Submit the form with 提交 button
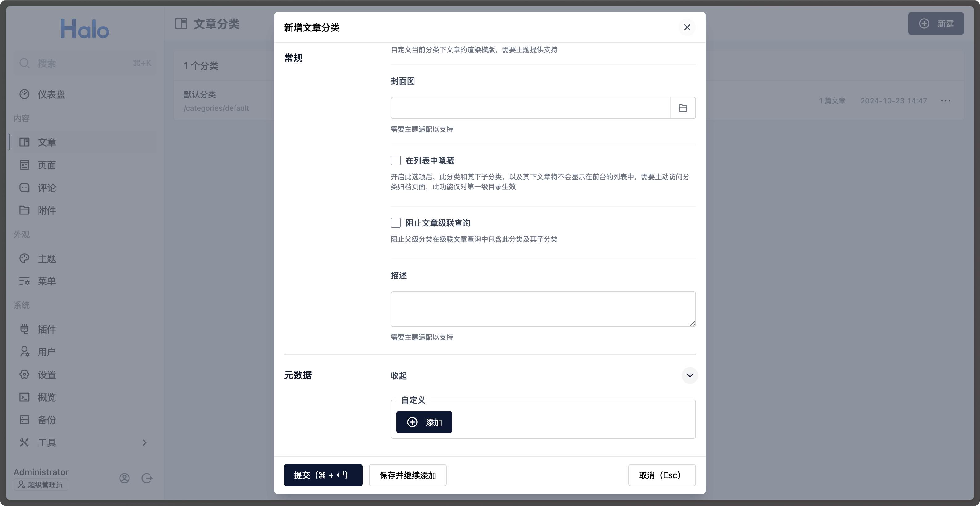The width and height of the screenshot is (980, 506). tap(323, 475)
